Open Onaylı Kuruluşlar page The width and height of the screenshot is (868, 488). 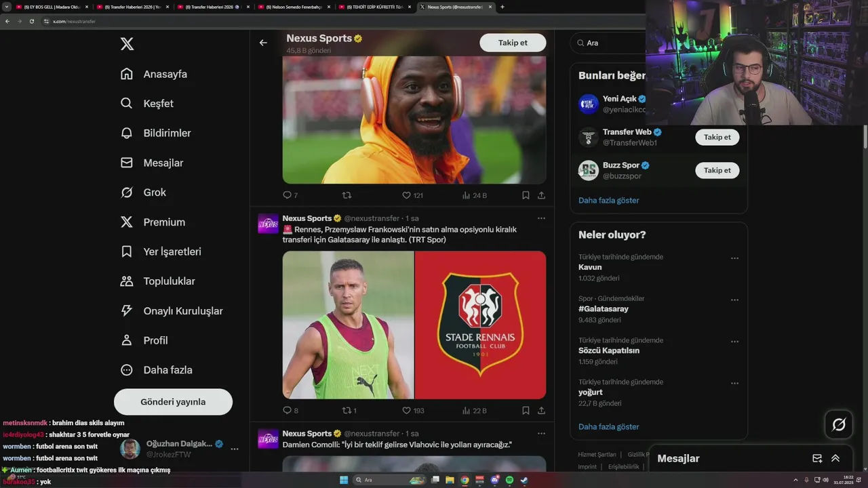[x=172, y=311]
